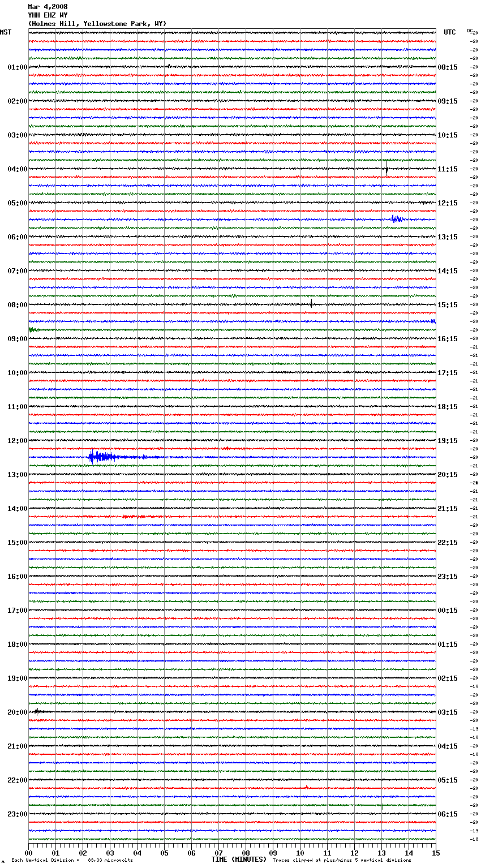The width and height of the screenshot is (481, 868).
Task: Click the 23:15 UTC time label
Action: [x=448, y=577]
